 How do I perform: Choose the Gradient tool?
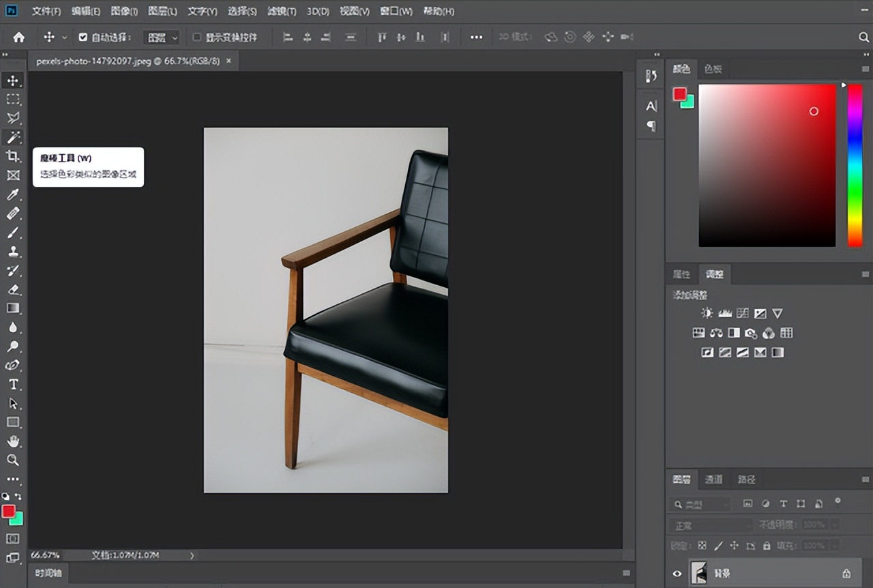pos(13,308)
